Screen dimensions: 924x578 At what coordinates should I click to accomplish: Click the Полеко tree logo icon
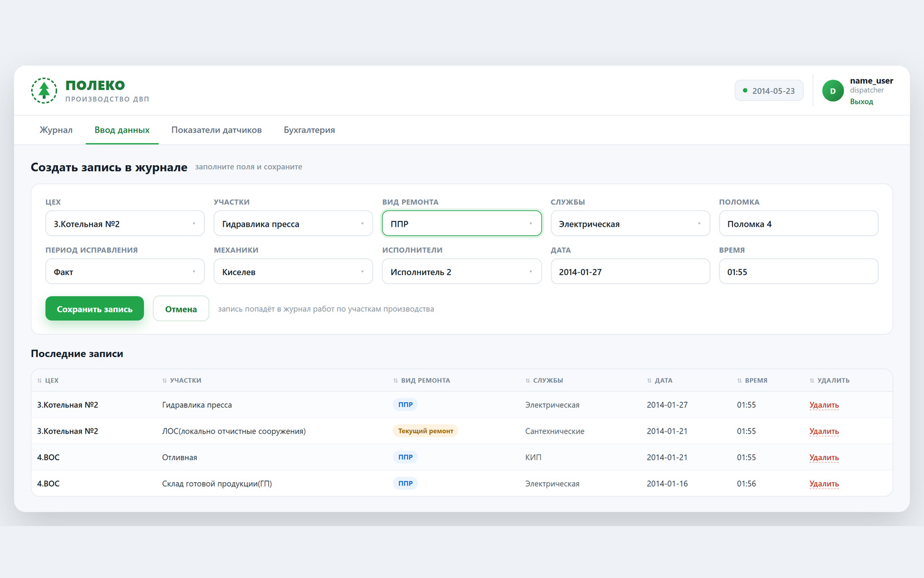tap(44, 90)
